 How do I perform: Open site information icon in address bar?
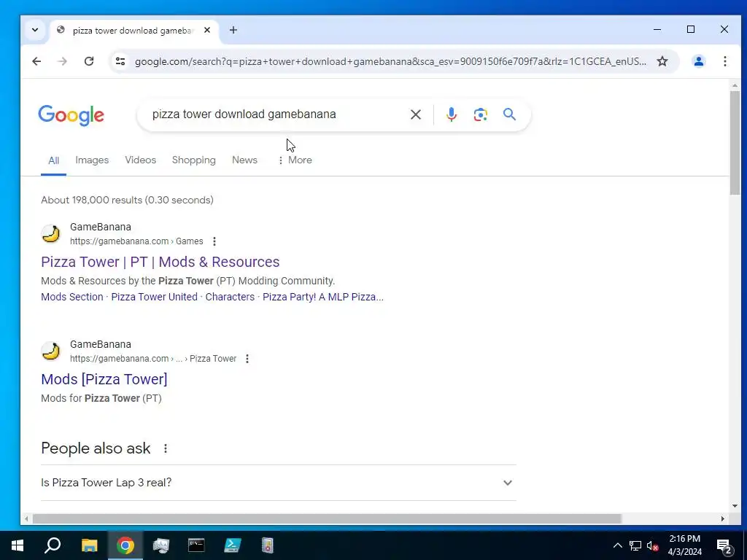(120, 61)
